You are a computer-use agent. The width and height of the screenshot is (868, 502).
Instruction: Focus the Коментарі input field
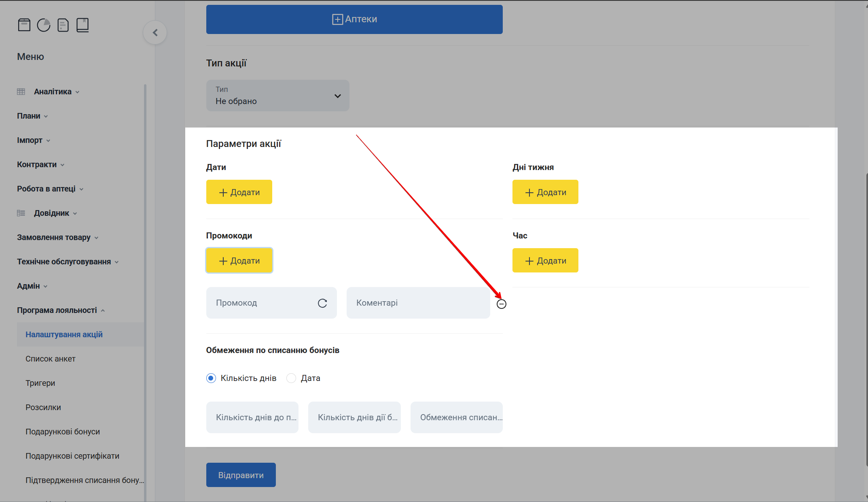tap(418, 303)
